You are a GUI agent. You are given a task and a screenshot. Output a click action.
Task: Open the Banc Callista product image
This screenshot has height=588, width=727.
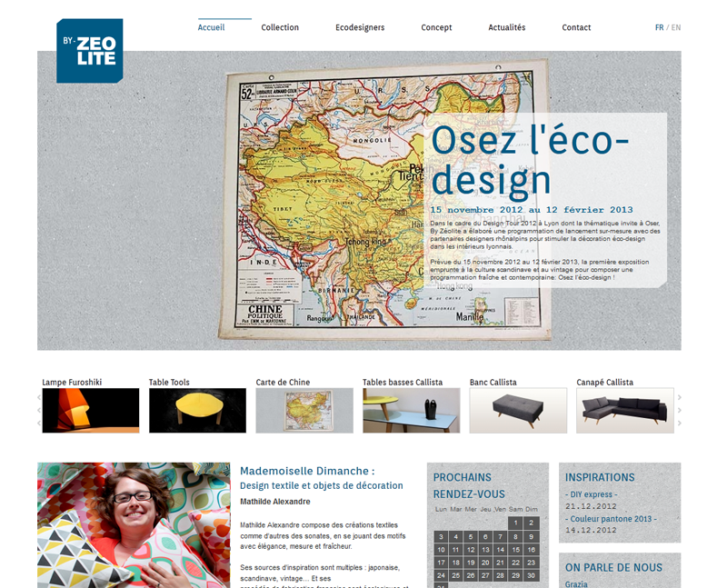tap(518, 411)
